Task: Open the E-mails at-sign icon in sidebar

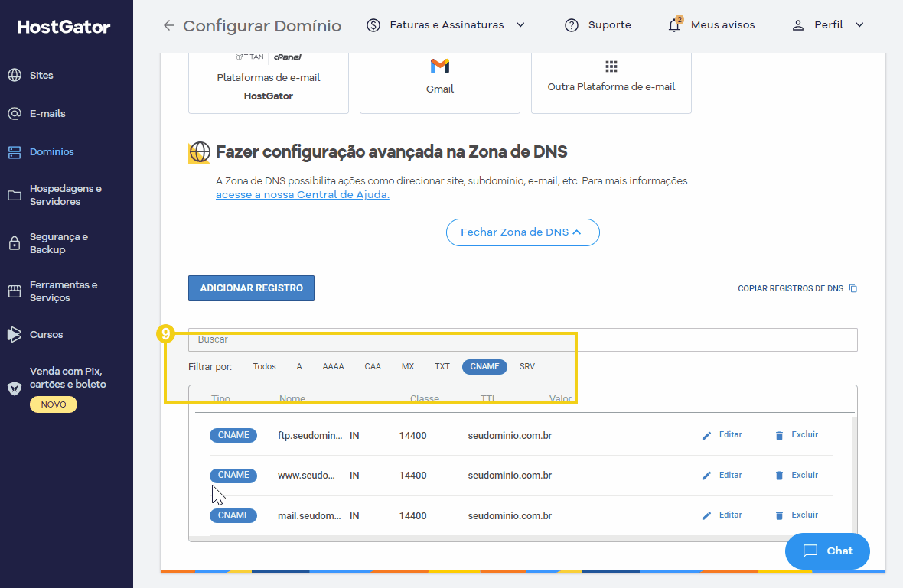Action: (x=15, y=114)
